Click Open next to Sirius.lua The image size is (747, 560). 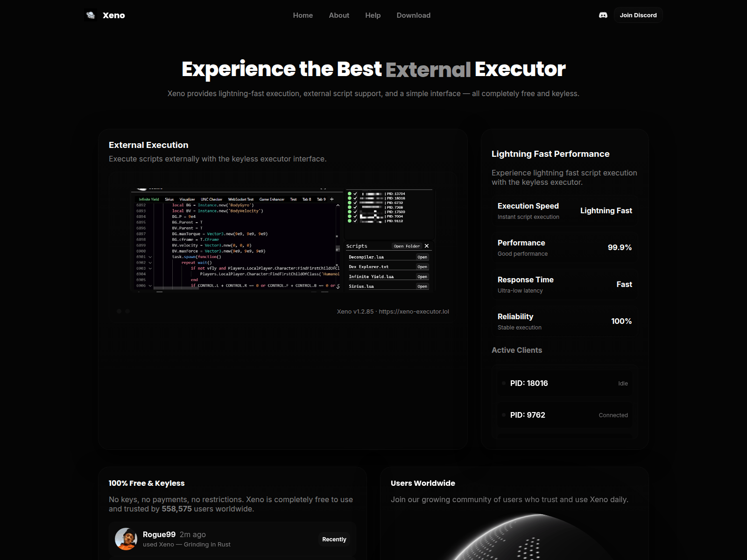point(422,287)
